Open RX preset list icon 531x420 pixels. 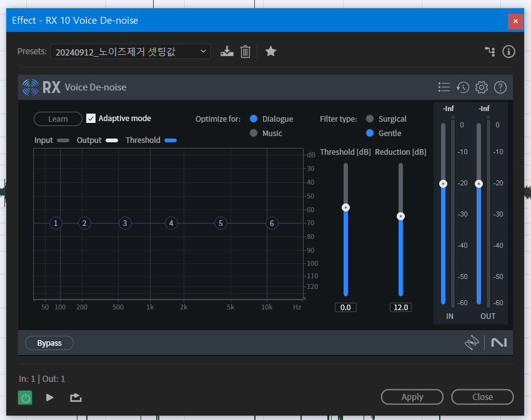point(444,87)
